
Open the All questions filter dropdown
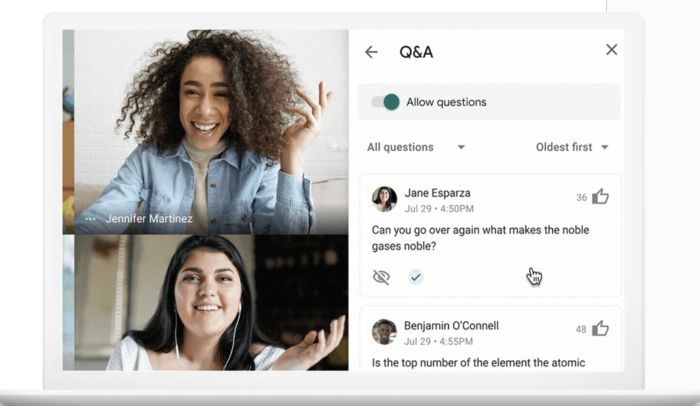[416, 147]
